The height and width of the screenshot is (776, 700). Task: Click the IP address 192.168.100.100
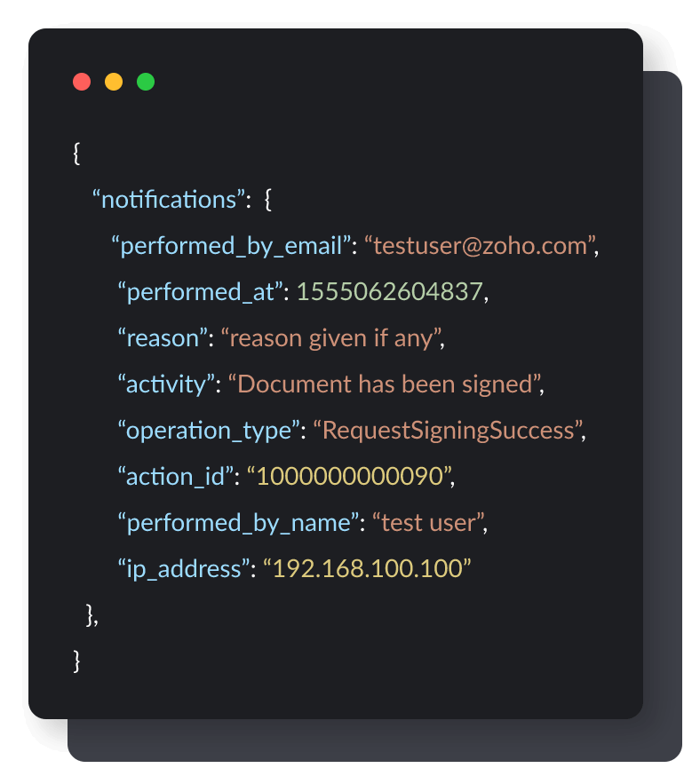tap(367, 569)
